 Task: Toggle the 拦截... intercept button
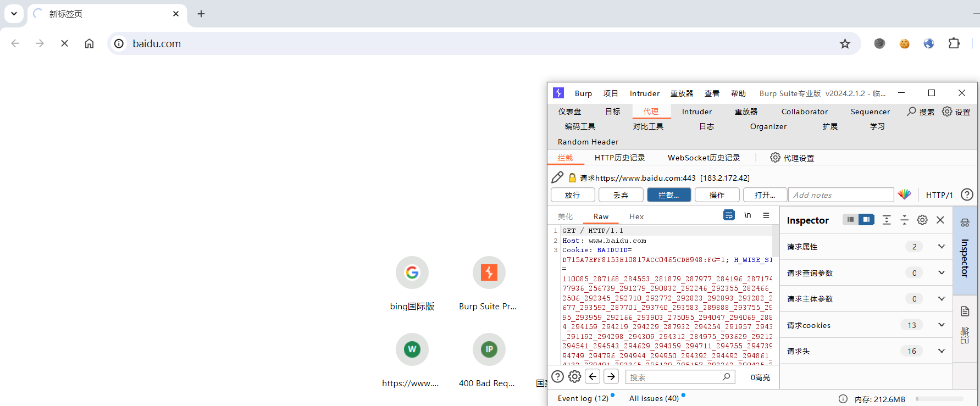tap(669, 195)
